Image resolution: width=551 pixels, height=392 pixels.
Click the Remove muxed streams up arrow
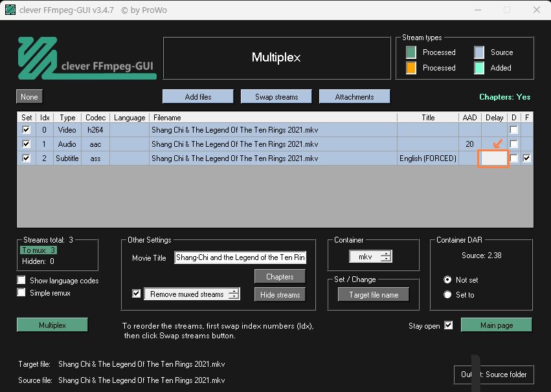click(233, 291)
